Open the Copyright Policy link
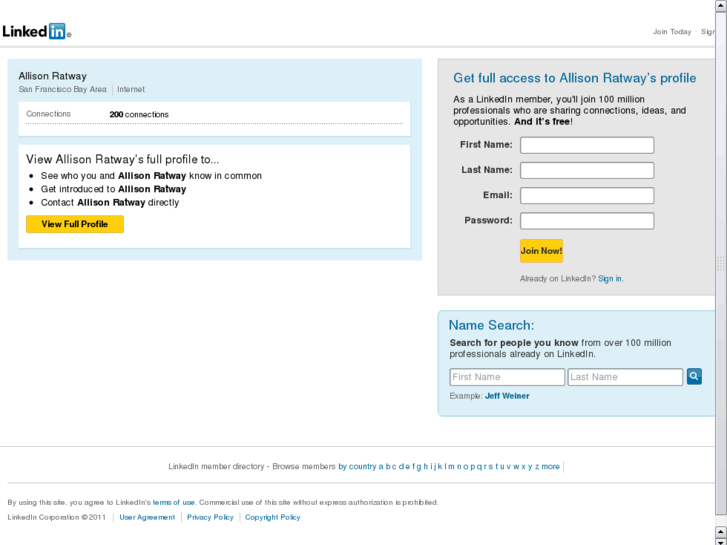The image size is (727, 545). pyautogui.click(x=273, y=517)
